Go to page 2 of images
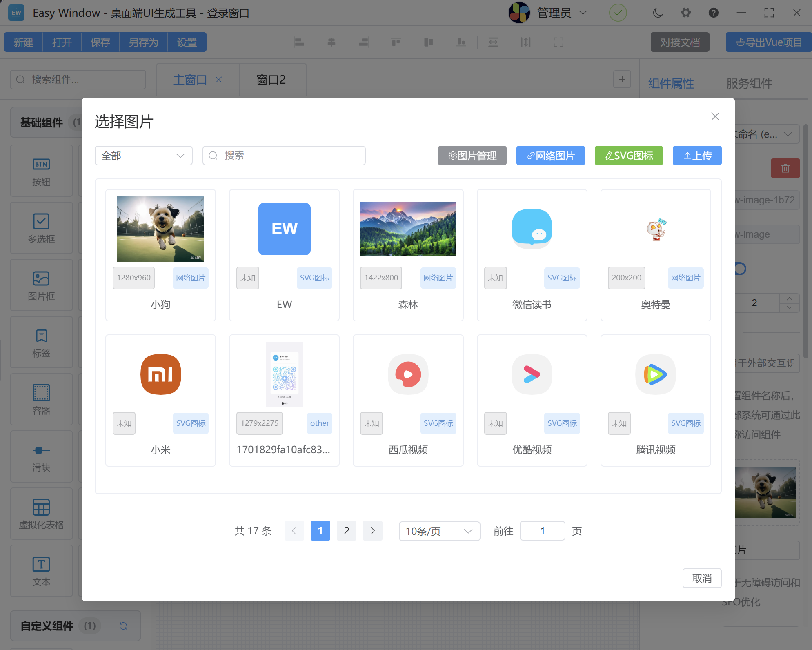812x650 pixels. (346, 531)
